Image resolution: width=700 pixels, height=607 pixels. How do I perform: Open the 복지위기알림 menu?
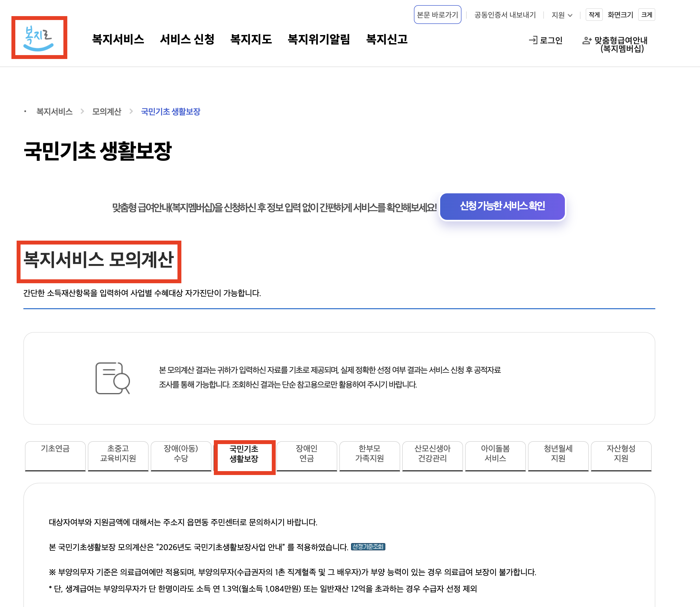click(x=318, y=39)
